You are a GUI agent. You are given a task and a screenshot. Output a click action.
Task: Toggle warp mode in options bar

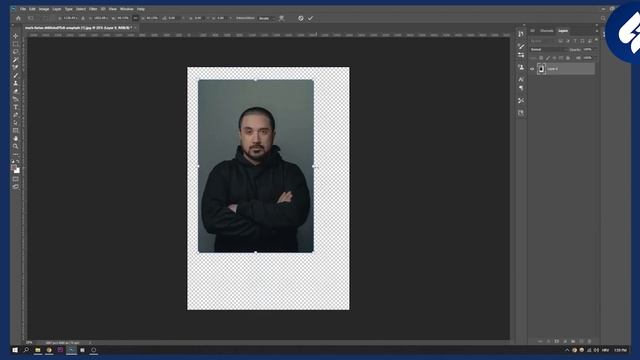coord(282,18)
